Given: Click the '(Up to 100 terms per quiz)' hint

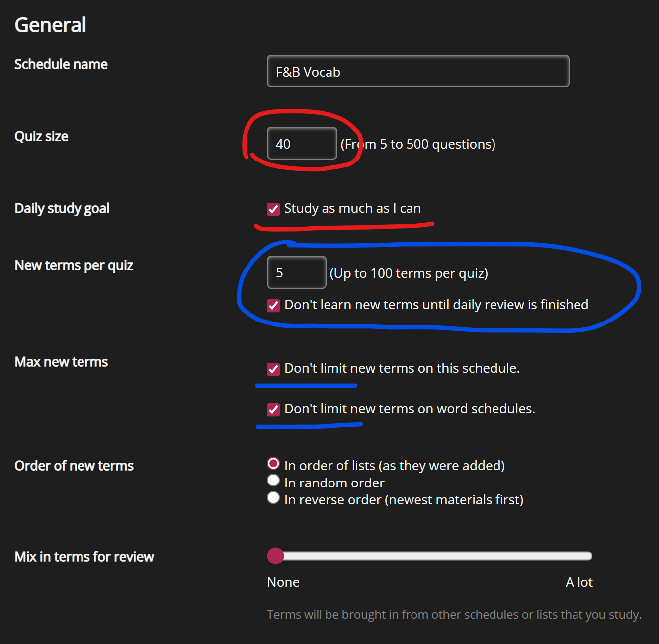Looking at the screenshot, I should coord(409,273).
